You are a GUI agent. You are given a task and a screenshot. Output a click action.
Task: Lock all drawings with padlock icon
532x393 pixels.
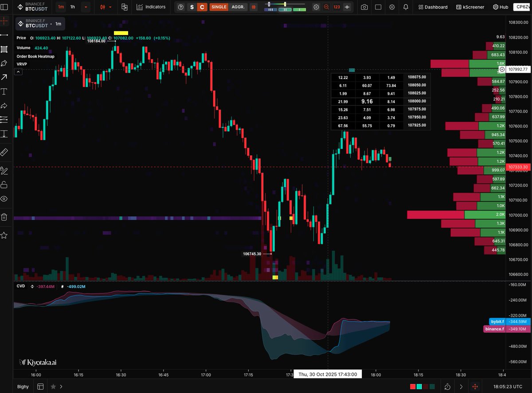[4, 185]
